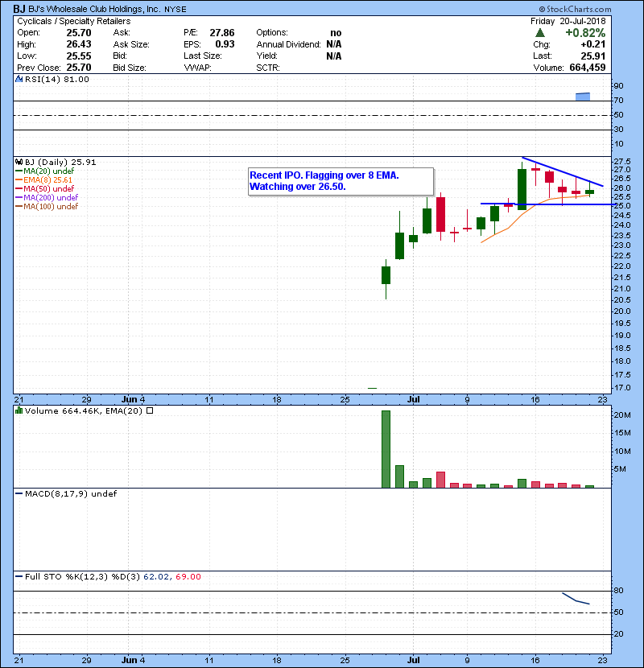Click the High value 26.43
The width and height of the screenshot is (644, 668).
[x=79, y=44]
